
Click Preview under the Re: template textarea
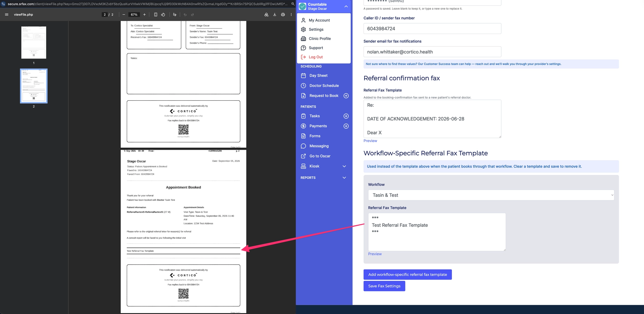pyautogui.click(x=370, y=141)
